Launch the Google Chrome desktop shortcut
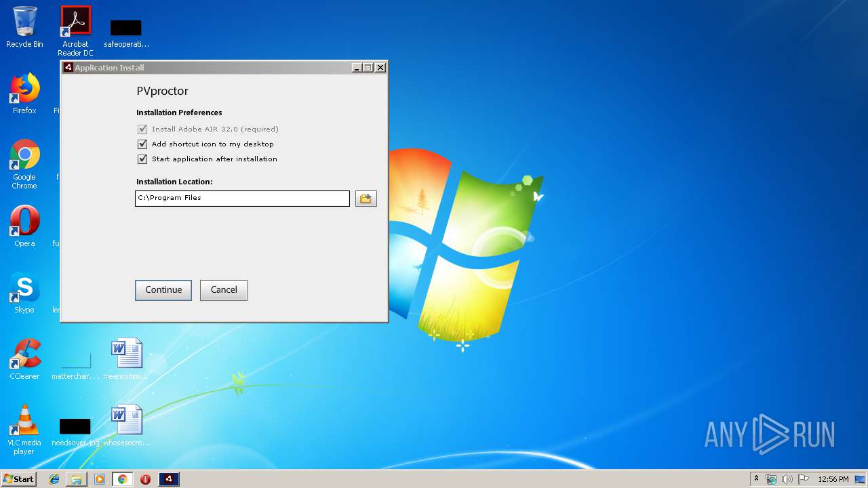The height and width of the screenshot is (488, 868). (x=24, y=164)
